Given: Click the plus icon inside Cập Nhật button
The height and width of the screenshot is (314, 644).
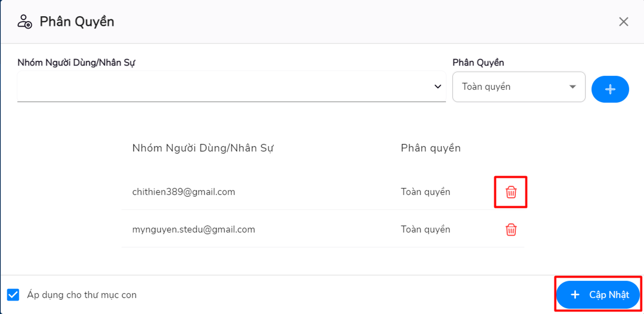Looking at the screenshot, I should 574,294.
